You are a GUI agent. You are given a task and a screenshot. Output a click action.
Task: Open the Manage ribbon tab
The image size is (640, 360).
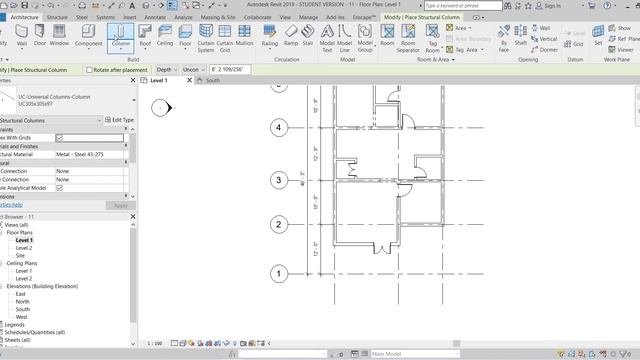(x=308, y=18)
